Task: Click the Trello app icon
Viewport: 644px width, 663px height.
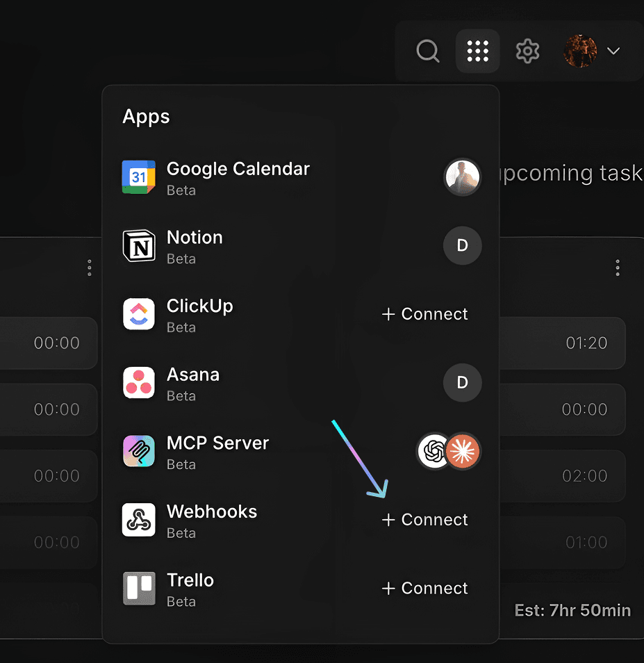Action: 139,588
